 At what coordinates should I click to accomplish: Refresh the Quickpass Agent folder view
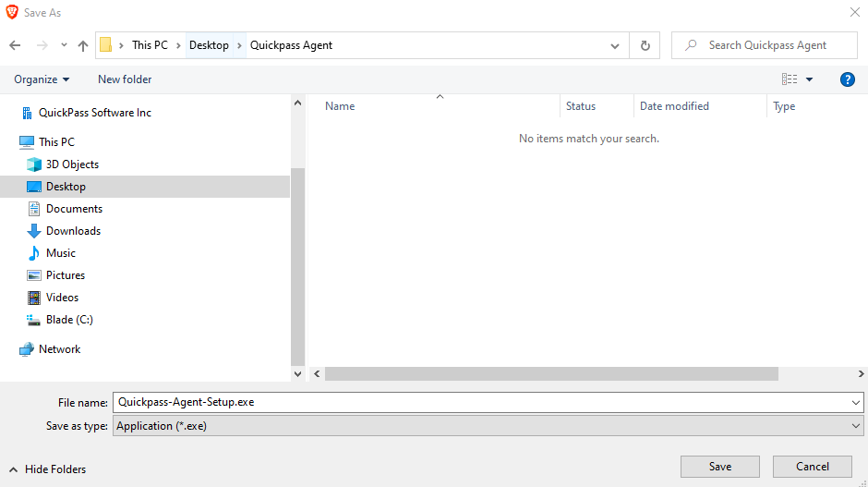click(x=645, y=45)
